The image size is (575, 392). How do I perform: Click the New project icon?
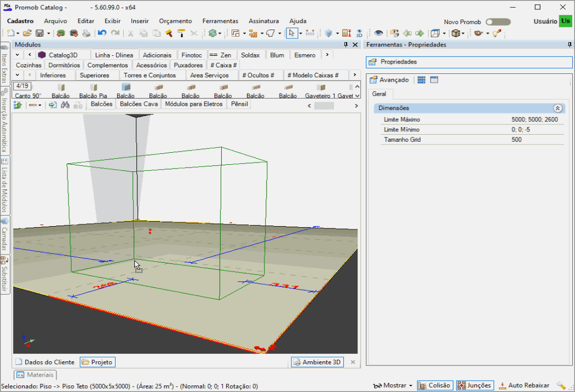pos(10,33)
